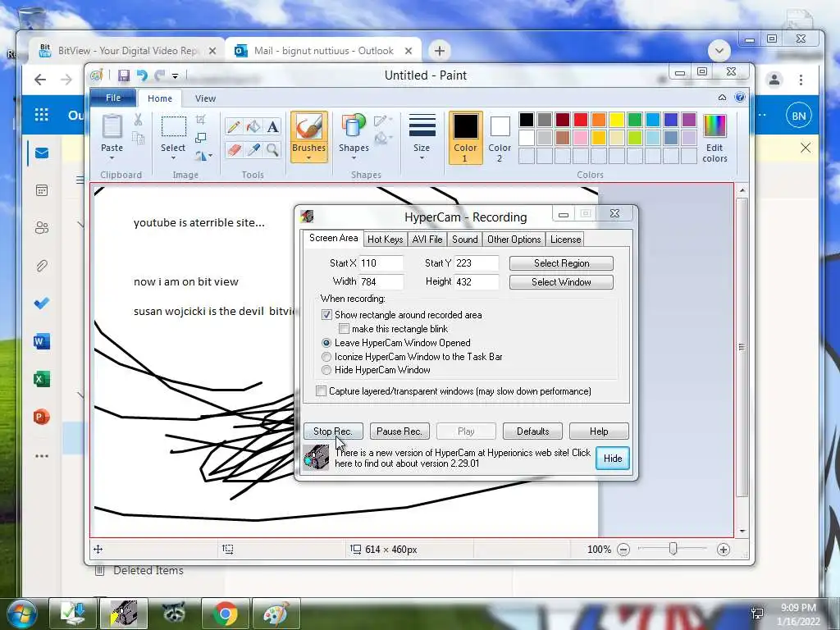This screenshot has width=840, height=630.
Task: Enable Capture layered/transparent windows checkbox
Action: (x=321, y=391)
